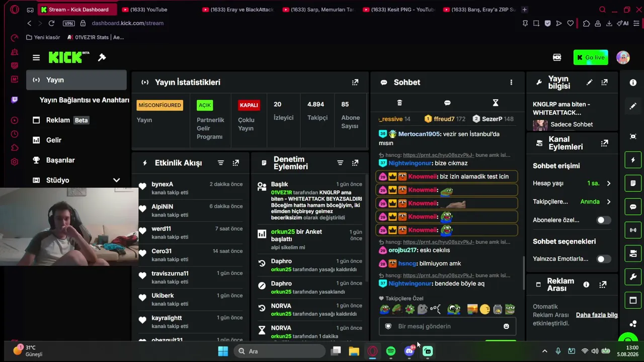Expand the Takipçilere setting chevron
Image resolution: width=644 pixels, height=362 pixels.
[x=608, y=202]
